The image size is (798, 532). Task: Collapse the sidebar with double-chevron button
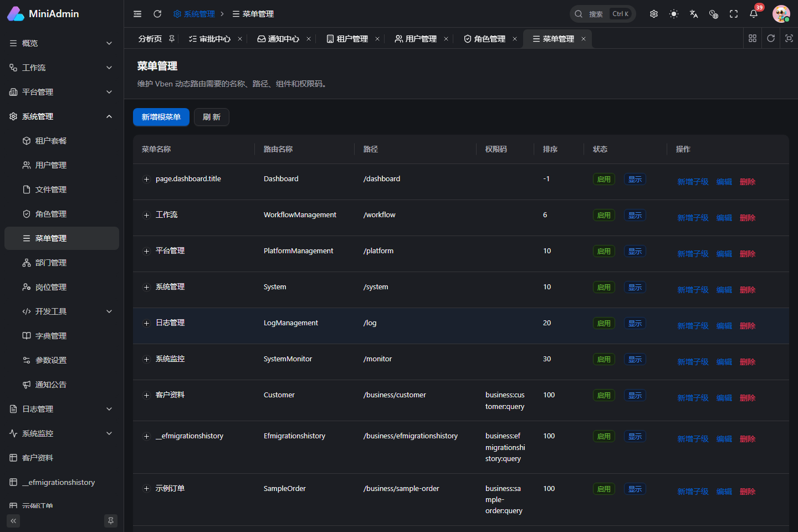[13, 521]
